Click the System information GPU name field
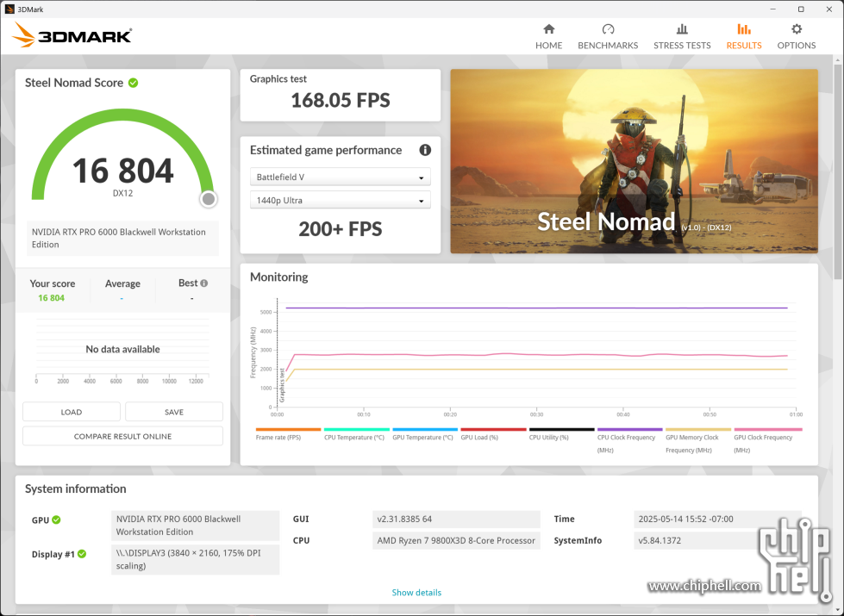The height and width of the screenshot is (616, 844). point(196,526)
